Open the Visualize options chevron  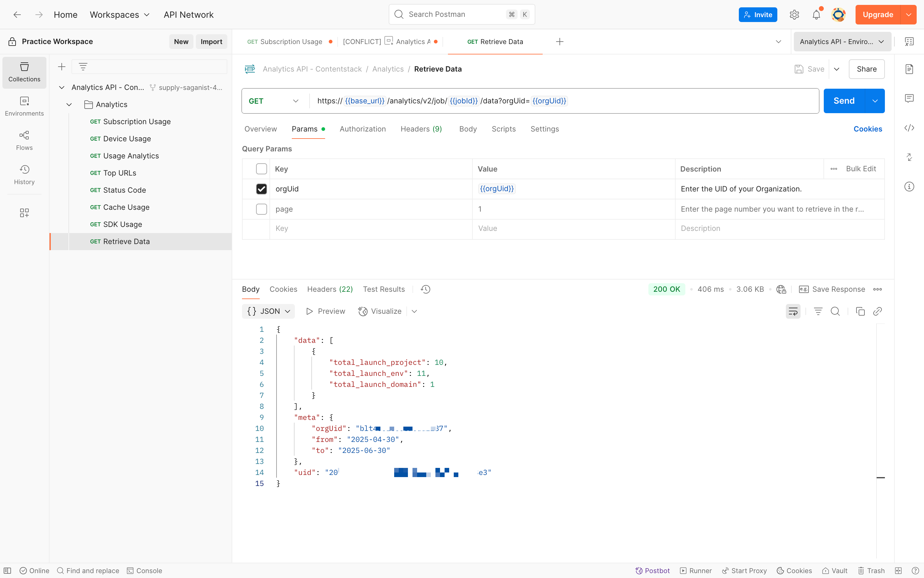tap(414, 312)
